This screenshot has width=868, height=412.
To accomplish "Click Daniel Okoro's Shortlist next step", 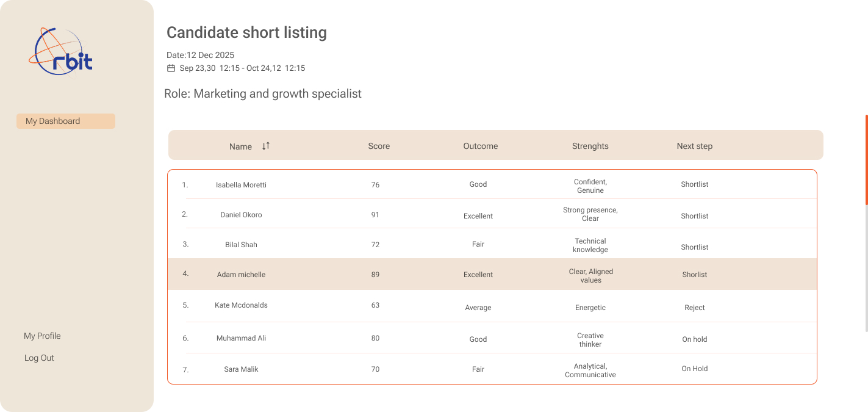I will [694, 215].
